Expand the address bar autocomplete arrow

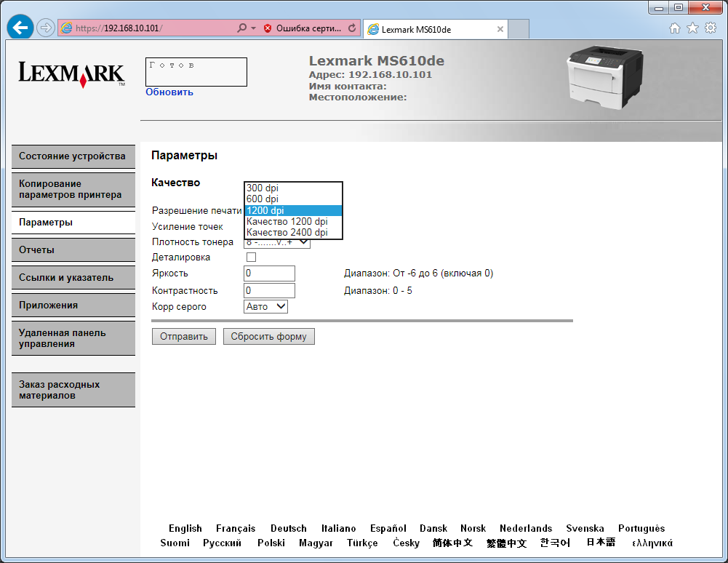[254, 28]
